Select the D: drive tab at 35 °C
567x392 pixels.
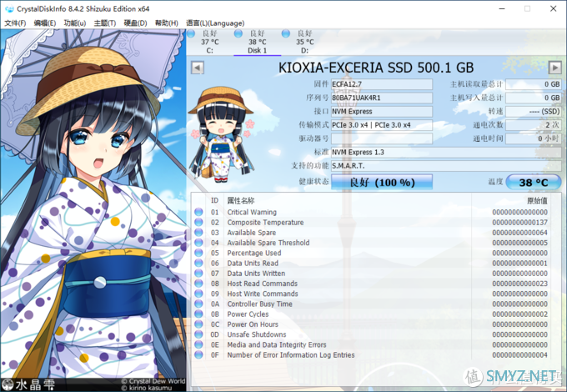305,42
